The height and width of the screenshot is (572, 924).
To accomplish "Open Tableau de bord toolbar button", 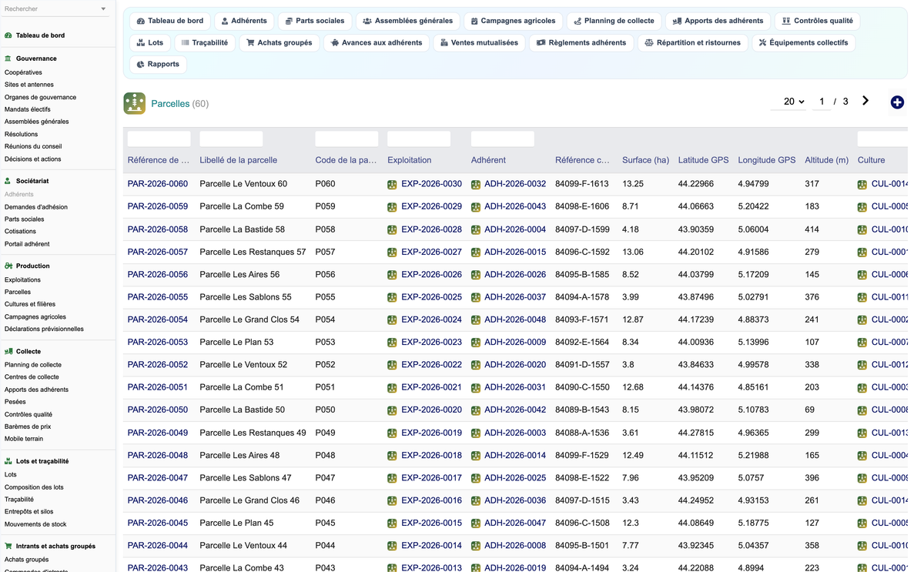I will [170, 21].
